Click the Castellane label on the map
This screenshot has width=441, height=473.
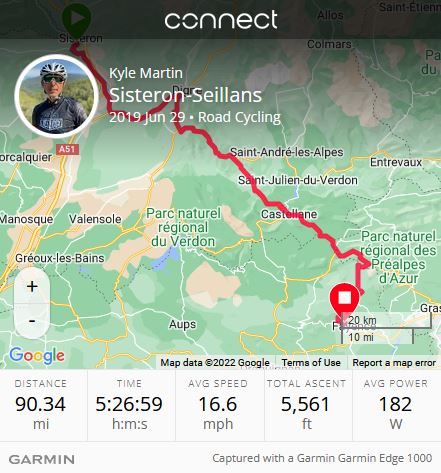tap(289, 214)
